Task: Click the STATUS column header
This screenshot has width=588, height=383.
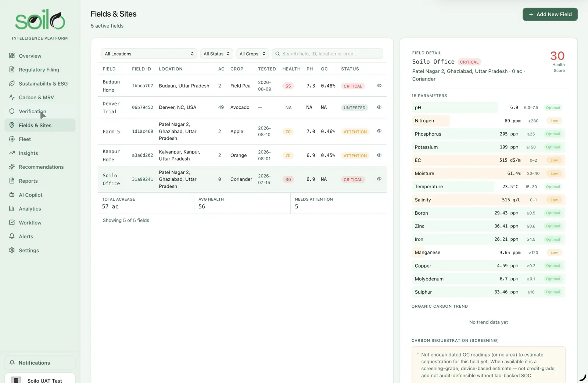Action: tap(350, 69)
